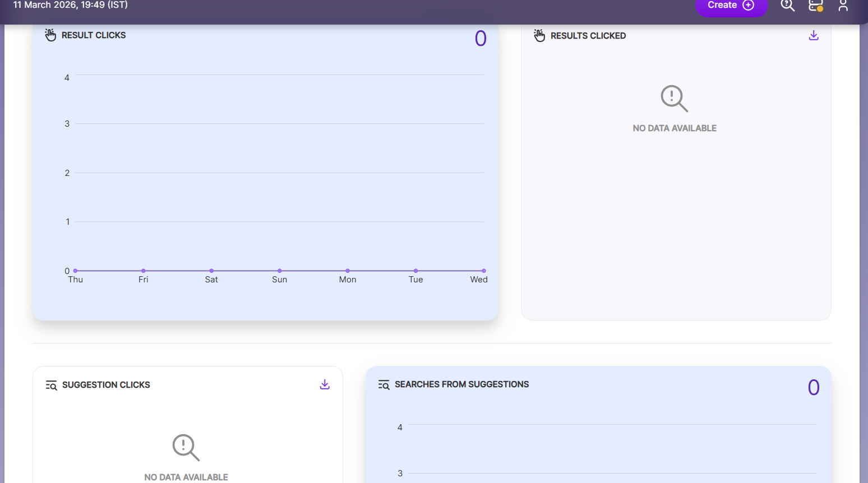Click the no-data magnifier in Results Clicked
Viewport: 868px width, 483px height.
click(x=675, y=99)
